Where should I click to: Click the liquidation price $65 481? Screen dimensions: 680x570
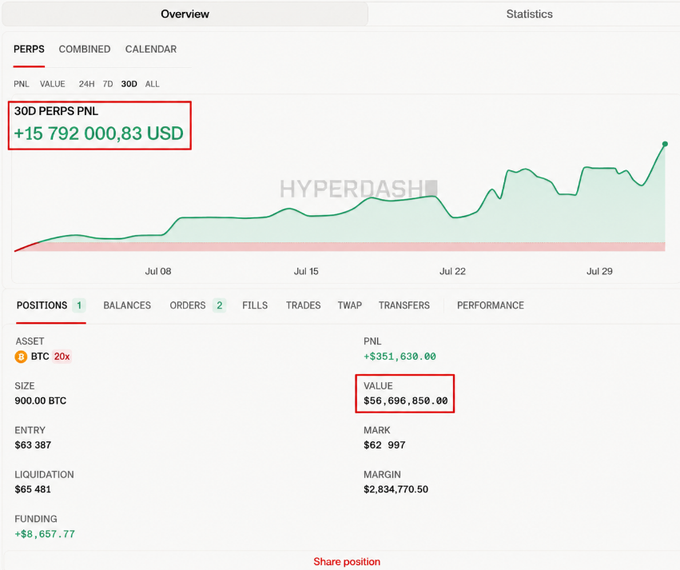click(x=33, y=489)
